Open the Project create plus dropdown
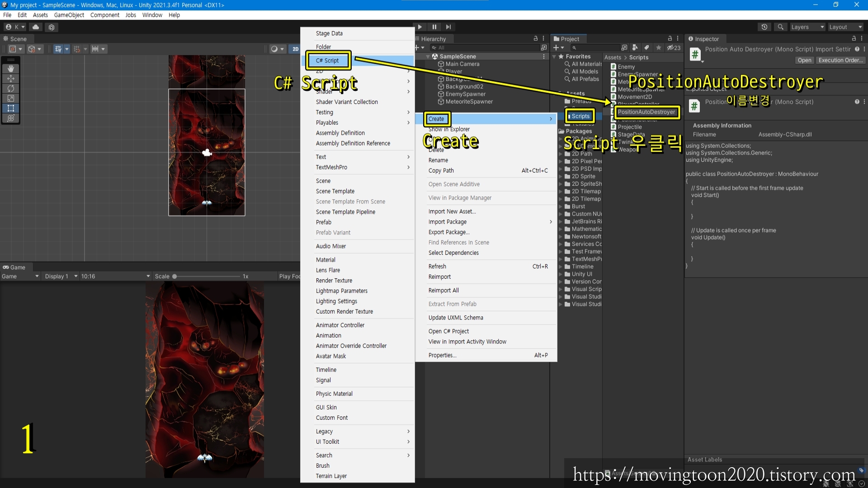The width and height of the screenshot is (868, 488). [x=559, y=47]
